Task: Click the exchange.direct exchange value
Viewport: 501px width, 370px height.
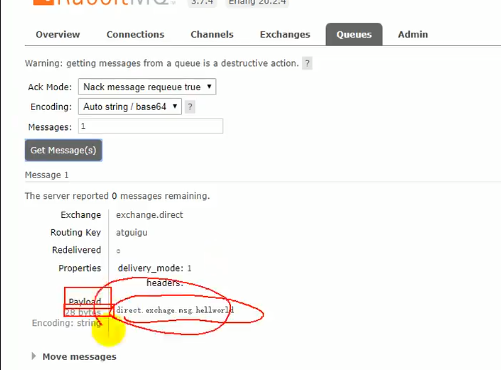Action: pyautogui.click(x=149, y=215)
